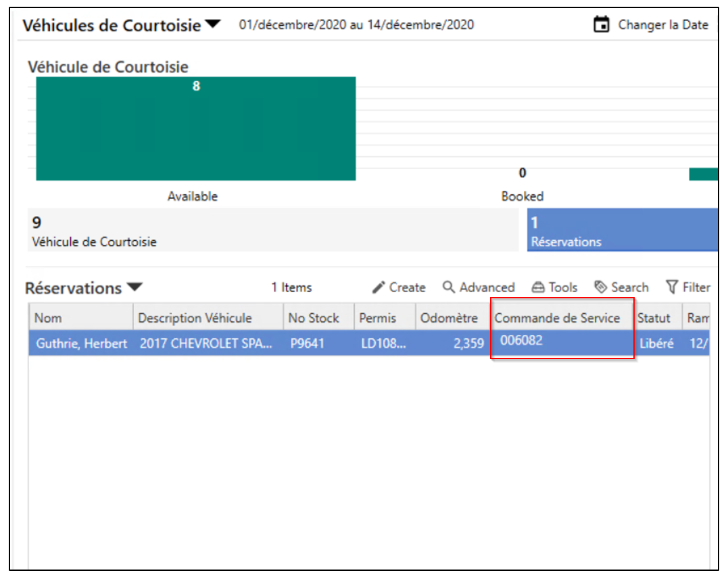Click the Create button text
This screenshot has width=728, height=579.
(407, 287)
